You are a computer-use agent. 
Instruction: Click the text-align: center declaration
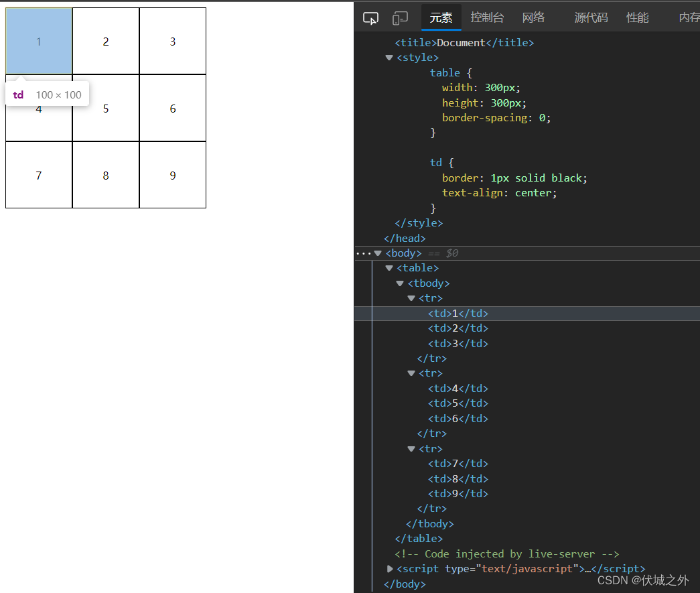500,193
